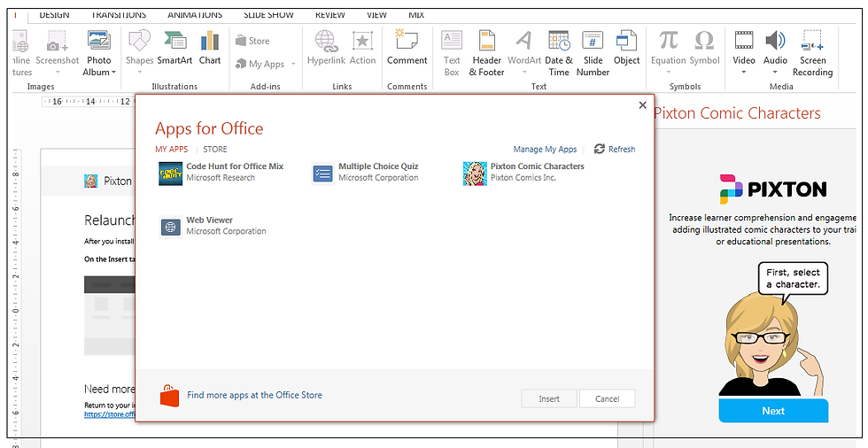The height and width of the screenshot is (448, 868).
Task: Expand the Audio dropdown arrow
Action: pos(775,73)
